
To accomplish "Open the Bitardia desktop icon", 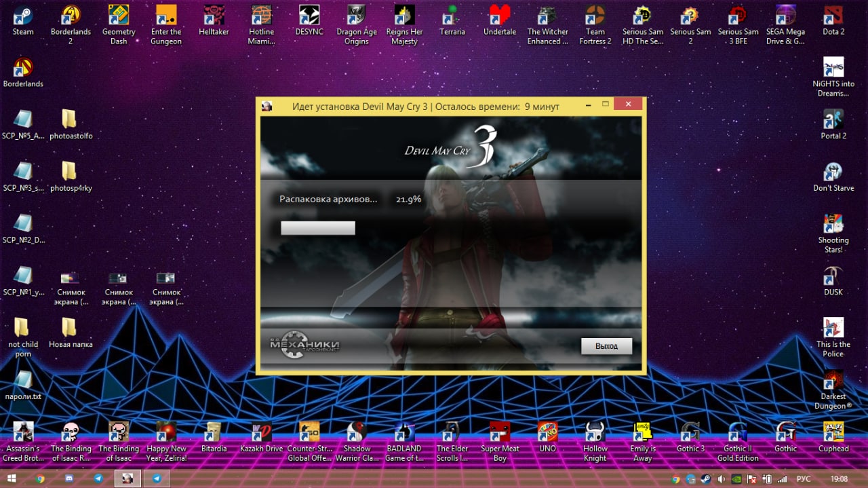I will point(214,438).
